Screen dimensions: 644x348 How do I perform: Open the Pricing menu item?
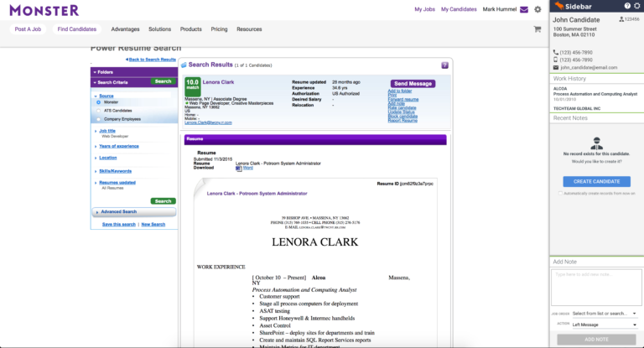(x=219, y=29)
